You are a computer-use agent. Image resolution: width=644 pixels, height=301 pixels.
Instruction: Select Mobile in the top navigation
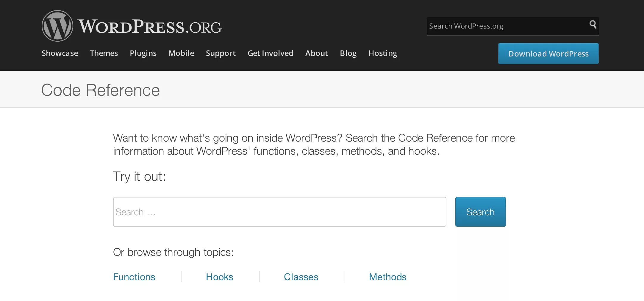[x=181, y=53]
